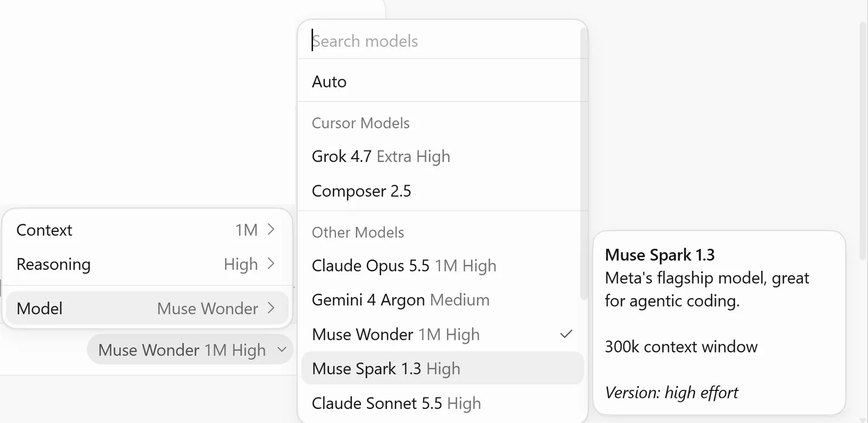Click the Other Models section header
The height and width of the screenshot is (423, 868).
click(358, 232)
